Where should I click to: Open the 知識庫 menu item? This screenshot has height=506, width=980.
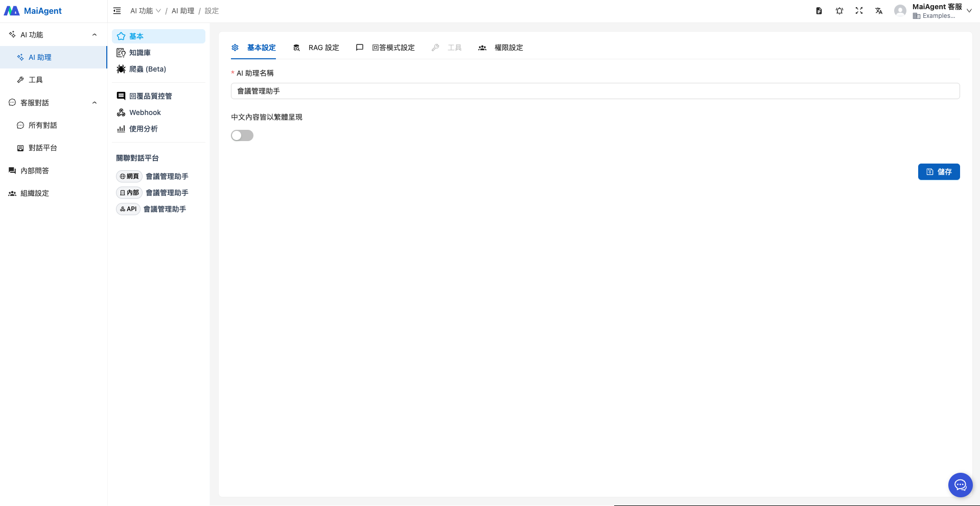pos(139,53)
